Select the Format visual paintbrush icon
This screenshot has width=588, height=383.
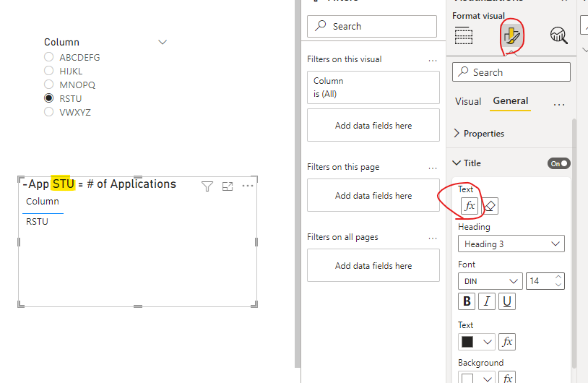[x=511, y=36]
